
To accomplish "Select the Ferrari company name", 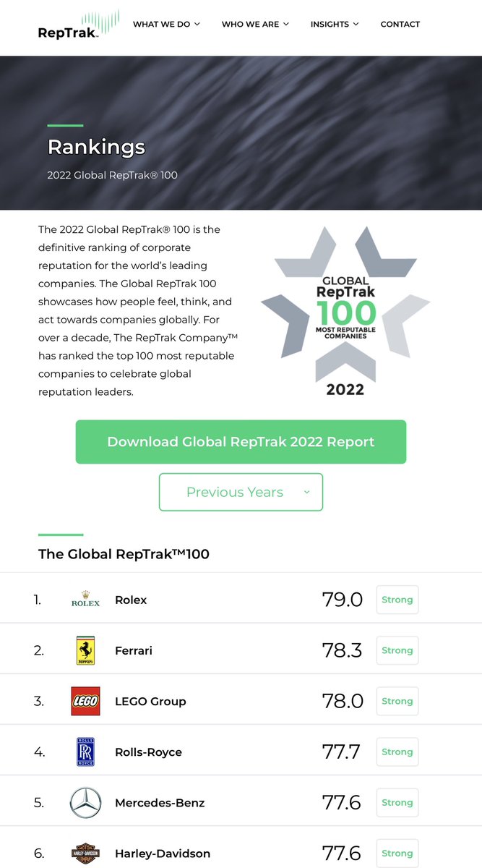I will click(x=134, y=650).
